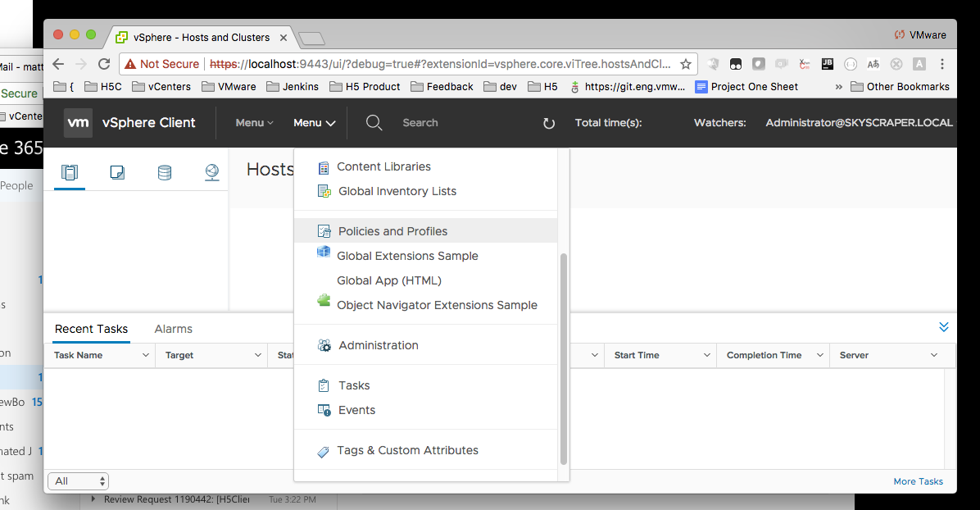
Task: Click the Events icon
Action: click(x=324, y=411)
